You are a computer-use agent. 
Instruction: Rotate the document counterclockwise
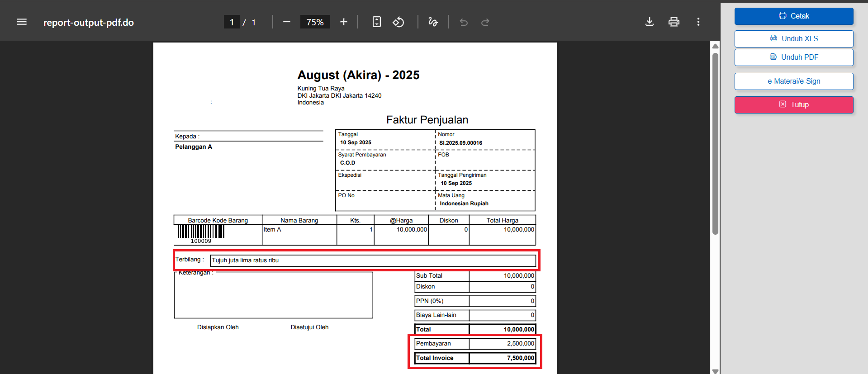tap(398, 22)
